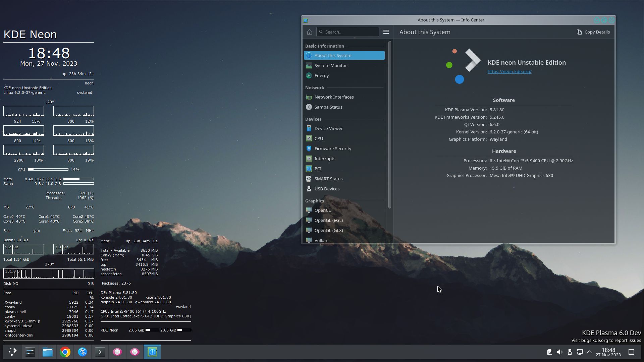Open the OpenGL (EGL) page
Screen dimensions: 644x362
328,221
